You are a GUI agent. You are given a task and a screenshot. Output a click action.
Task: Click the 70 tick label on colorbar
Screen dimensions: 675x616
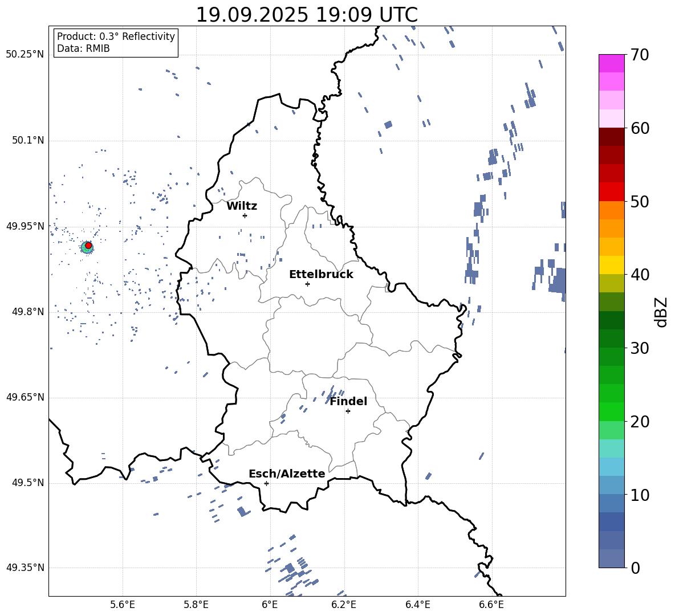(640, 55)
